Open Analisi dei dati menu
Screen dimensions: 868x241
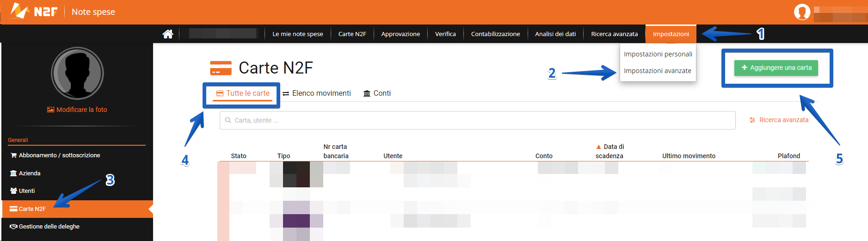pos(555,34)
